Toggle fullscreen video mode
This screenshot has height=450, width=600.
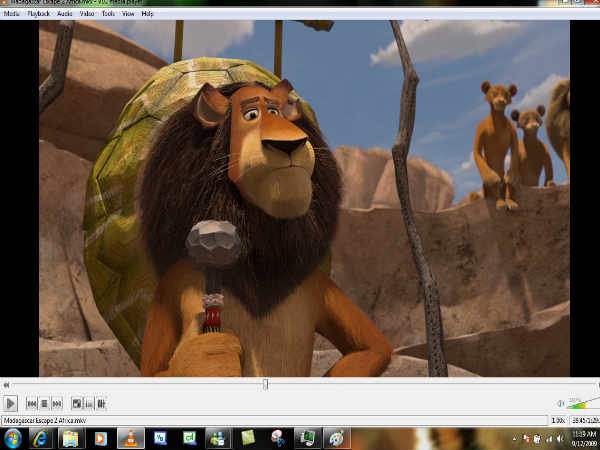(x=76, y=403)
